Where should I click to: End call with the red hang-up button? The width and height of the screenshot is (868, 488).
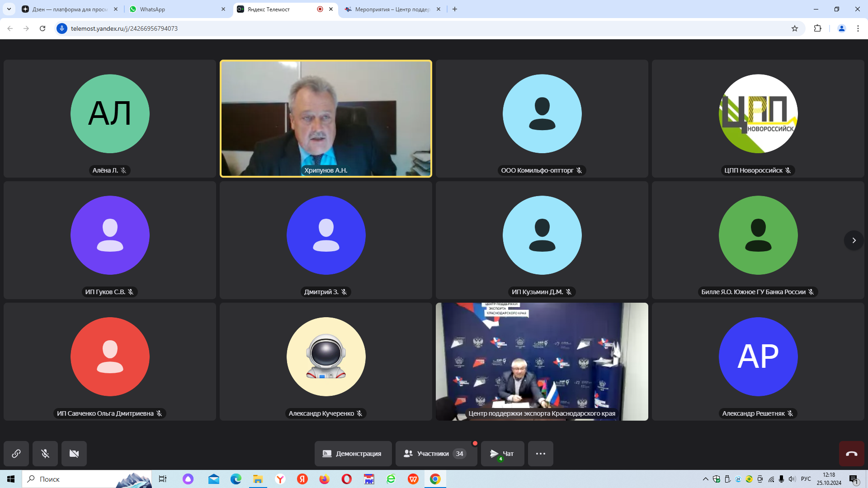click(851, 454)
